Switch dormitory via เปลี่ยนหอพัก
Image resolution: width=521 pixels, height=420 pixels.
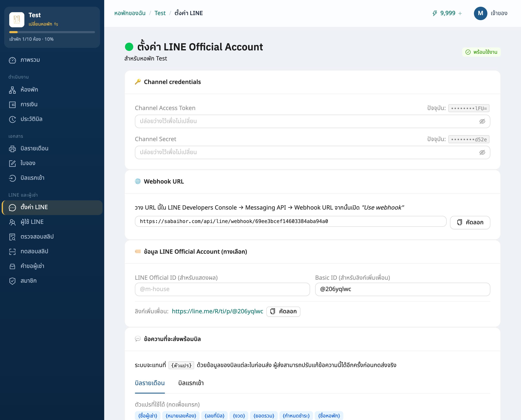point(43,24)
